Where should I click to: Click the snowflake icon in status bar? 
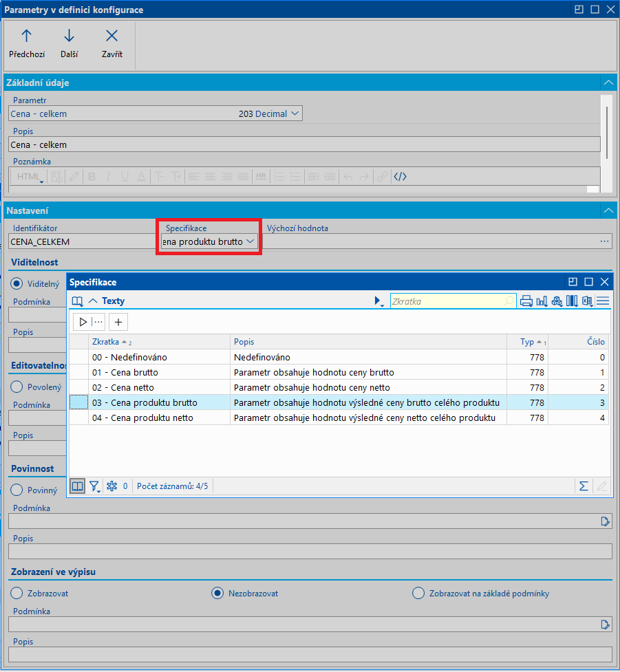[112, 486]
